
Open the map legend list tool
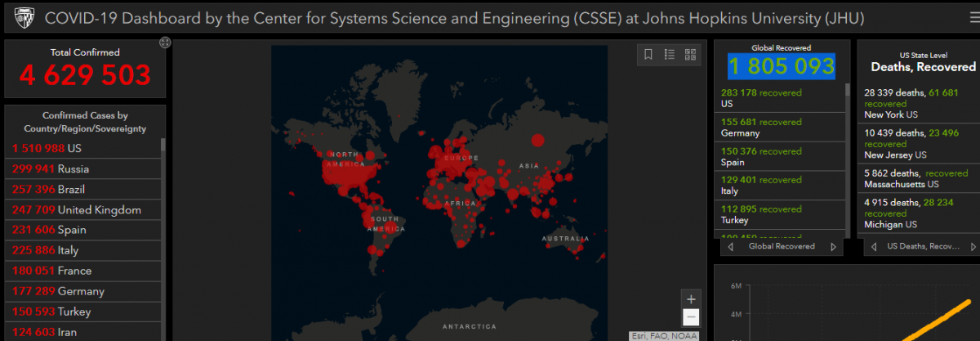point(670,54)
